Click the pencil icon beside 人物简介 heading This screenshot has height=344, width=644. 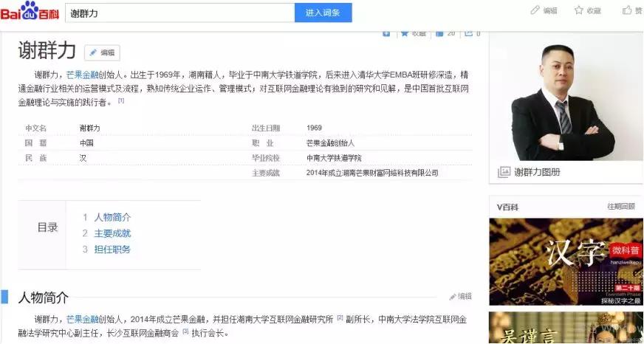pos(453,296)
